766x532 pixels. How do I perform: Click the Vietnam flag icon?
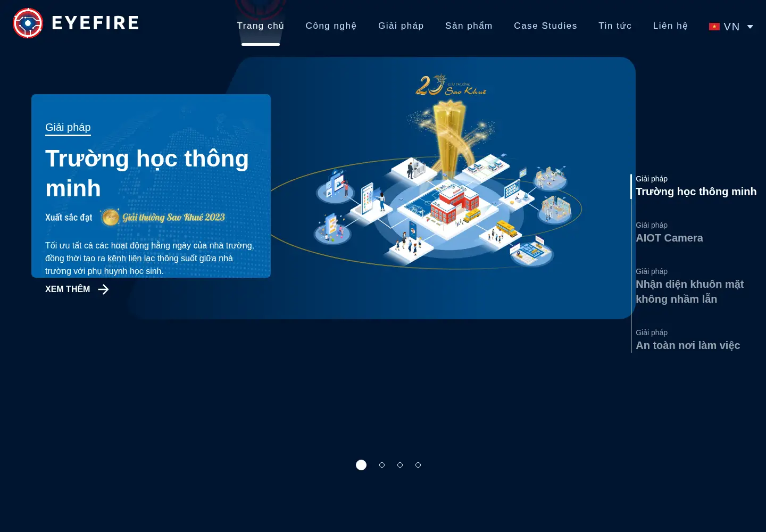[x=714, y=27]
